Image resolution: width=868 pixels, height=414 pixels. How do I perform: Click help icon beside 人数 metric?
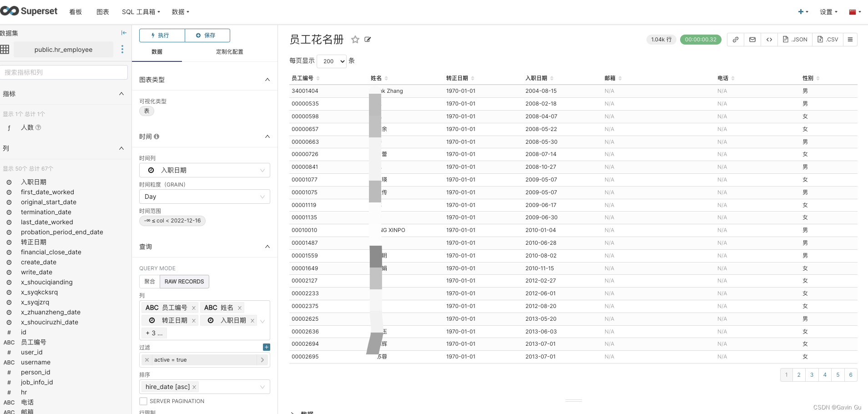(38, 127)
